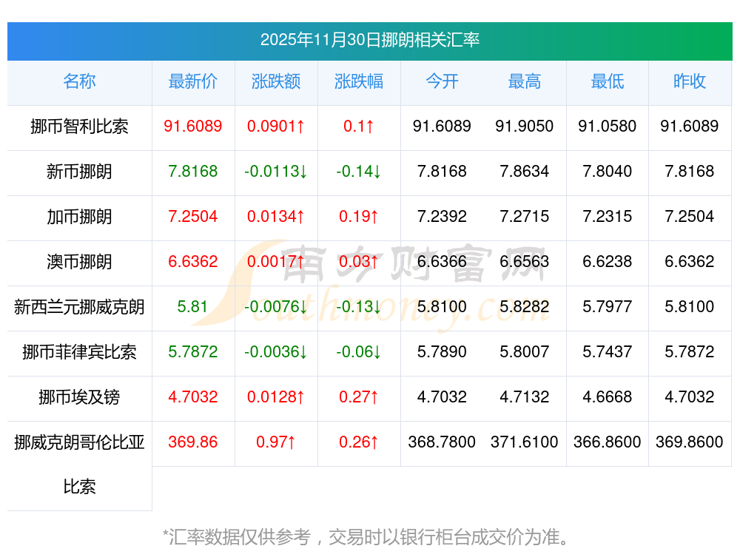Click the green -0.0113↓ change amount
Screen dimensions: 740x560
point(276,172)
